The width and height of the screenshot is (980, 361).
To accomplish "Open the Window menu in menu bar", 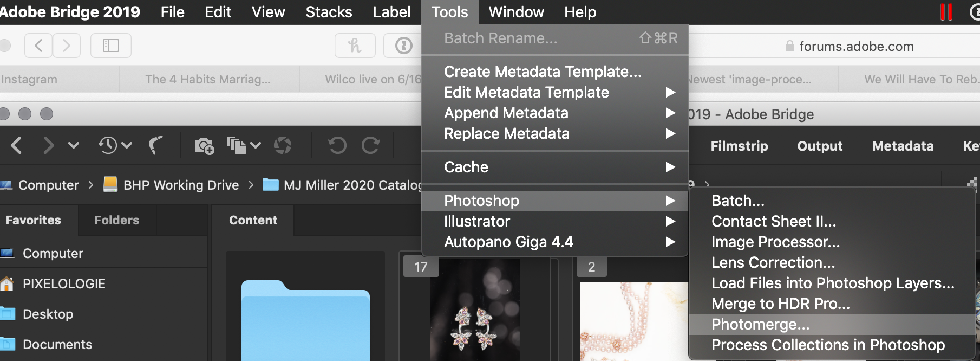I will 516,12.
